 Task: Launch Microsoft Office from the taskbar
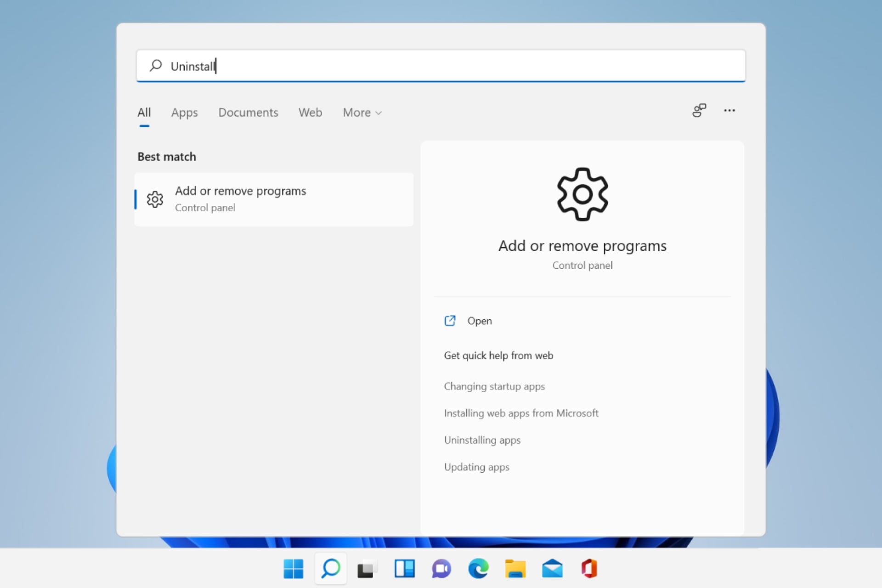[x=589, y=568]
